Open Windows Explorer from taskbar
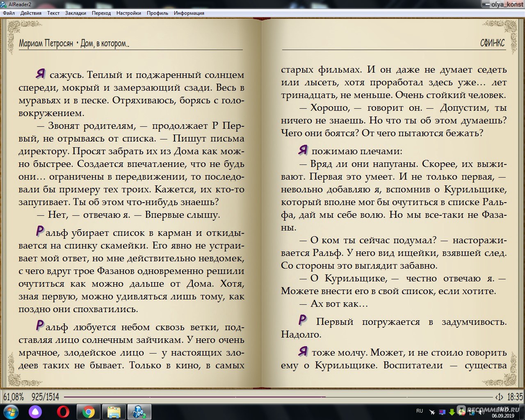The image size is (525, 420). pos(113,411)
